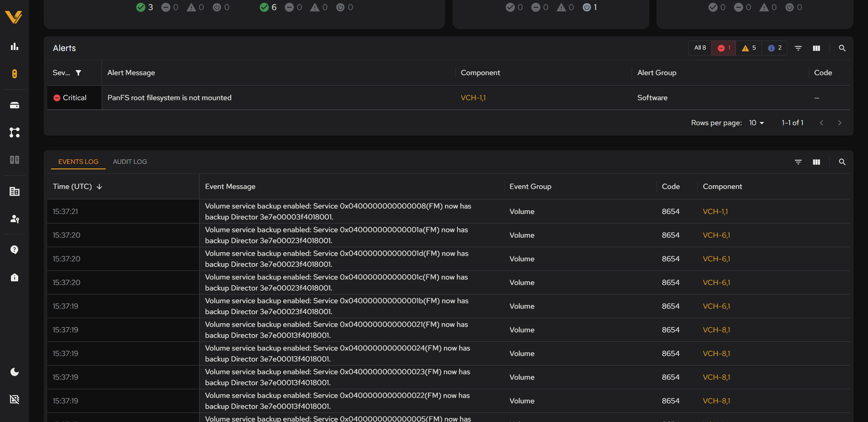868x422 pixels.
Task: Click Critical severity cell
Action: point(74,98)
